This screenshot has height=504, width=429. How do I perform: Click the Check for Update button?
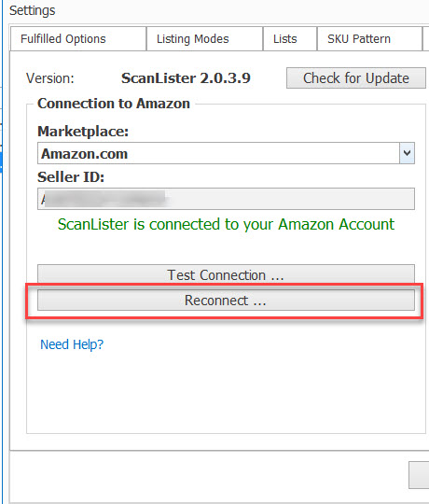click(x=356, y=77)
